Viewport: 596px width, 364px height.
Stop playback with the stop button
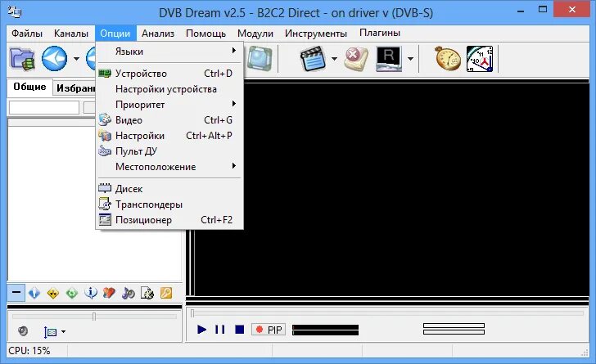pyautogui.click(x=239, y=330)
